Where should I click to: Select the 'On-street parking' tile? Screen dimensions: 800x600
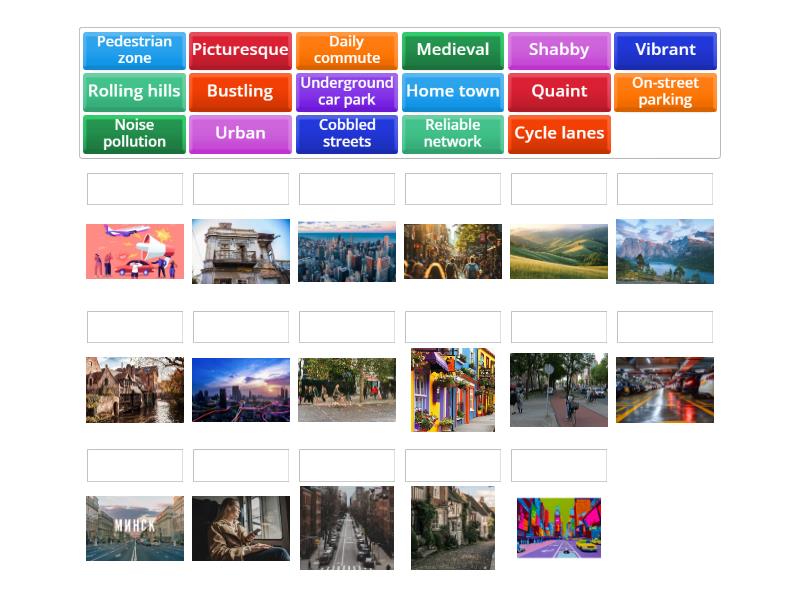(x=665, y=91)
